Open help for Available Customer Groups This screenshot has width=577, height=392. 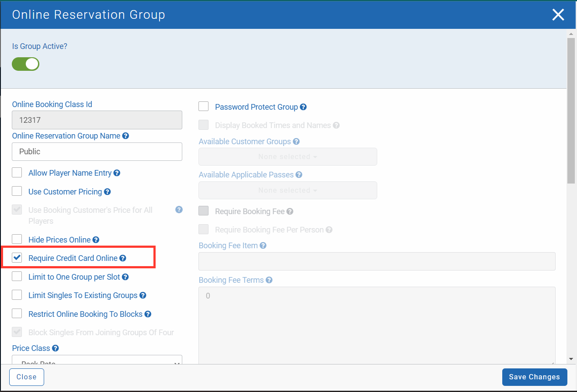click(x=296, y=141)
